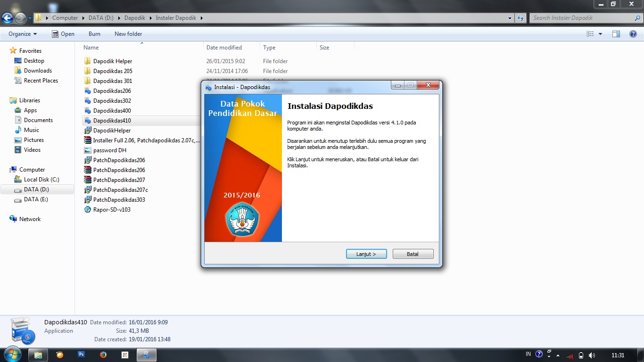Select the Dapodikdas 205 folder icon
The image size is (644, 362).
coord(87,71)
